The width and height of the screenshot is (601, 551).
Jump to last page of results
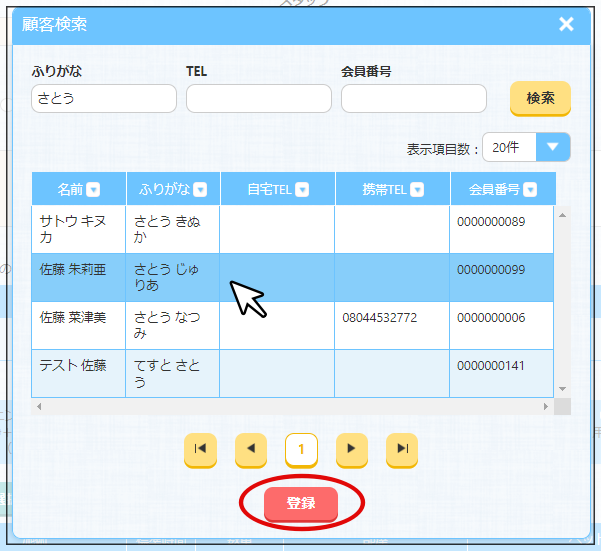[401, 450]
